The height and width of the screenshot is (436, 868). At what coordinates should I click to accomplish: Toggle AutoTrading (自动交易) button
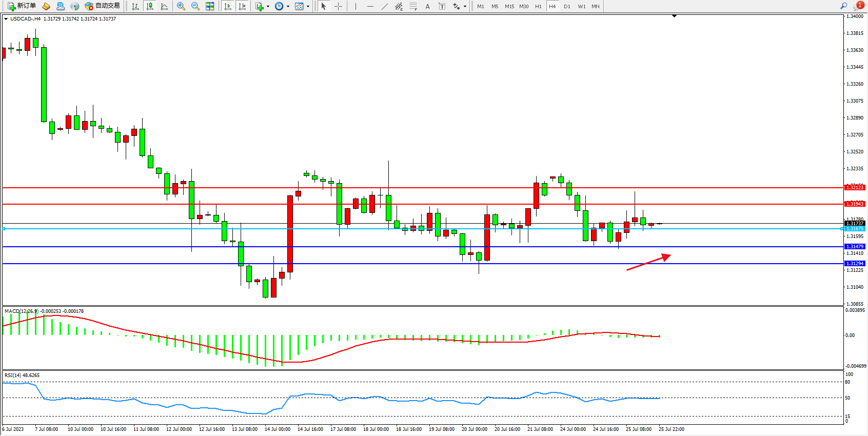(103, 6)
